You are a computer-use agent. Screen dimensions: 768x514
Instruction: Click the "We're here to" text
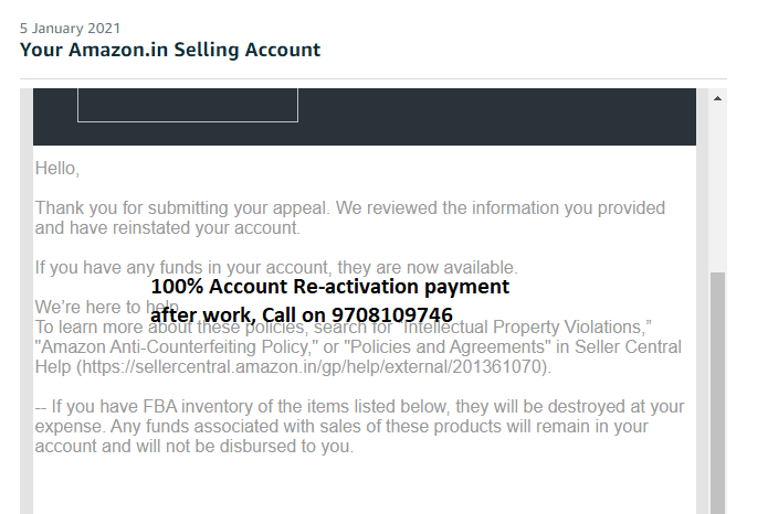[x=88, y=306]
